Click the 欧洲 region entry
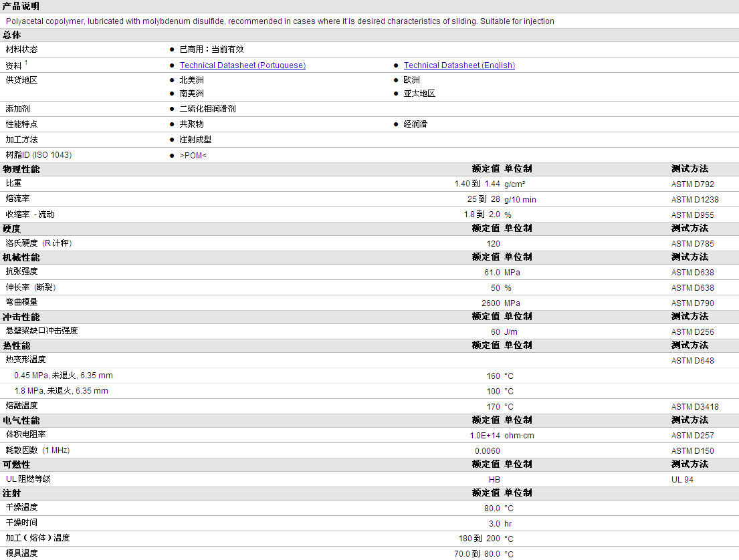 (x=411, y=80)
